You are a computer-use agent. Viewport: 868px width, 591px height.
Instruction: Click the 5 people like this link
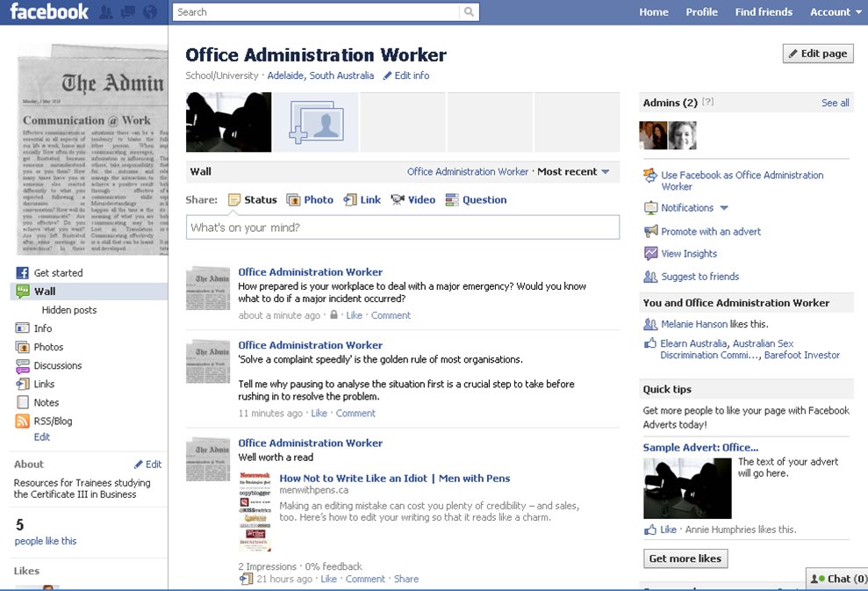[46, 541]
